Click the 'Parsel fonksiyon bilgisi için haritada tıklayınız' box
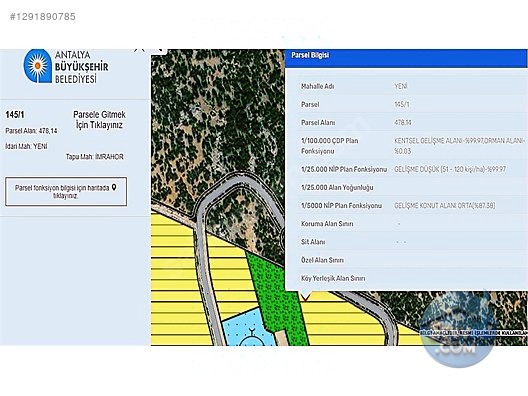The width and height of the screenshot is (528, 396). click(66, 192)
